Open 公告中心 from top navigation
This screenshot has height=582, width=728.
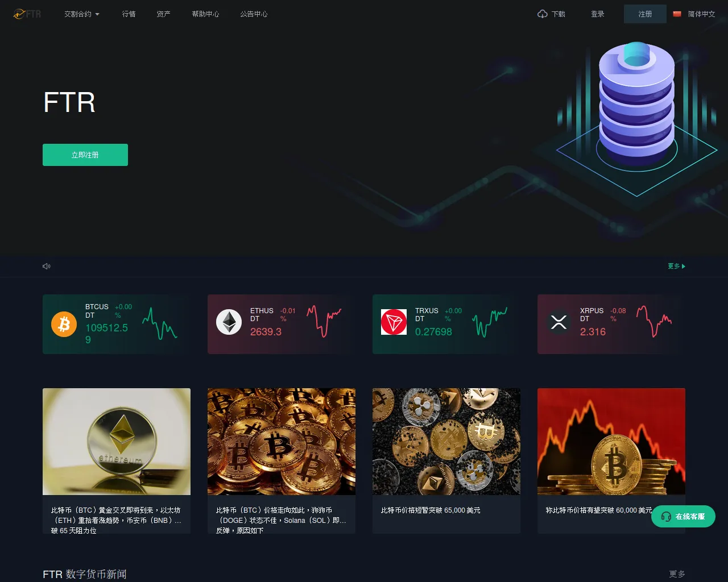[x=254, y=14]
